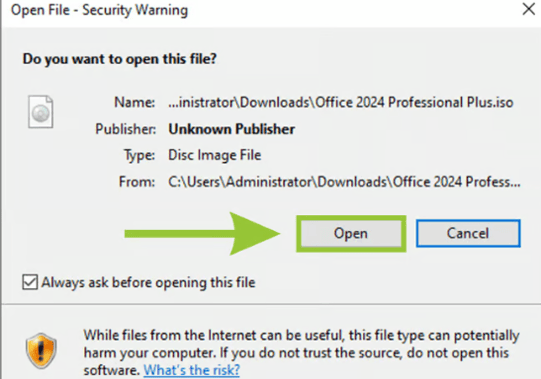Click the Open File - Security Warning title bar
Screen dimensions: 541x379
pyautogui.click(x=99, y=10)
